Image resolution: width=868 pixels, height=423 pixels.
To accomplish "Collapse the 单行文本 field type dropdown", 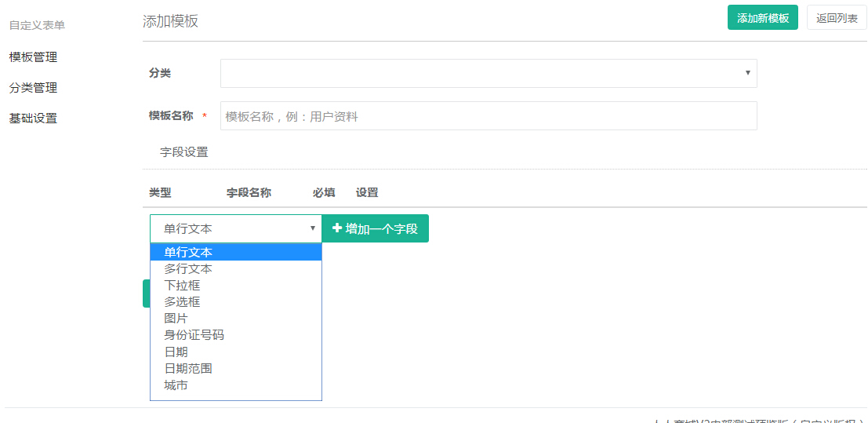I will pyautogui.click(x=235, y=228).
